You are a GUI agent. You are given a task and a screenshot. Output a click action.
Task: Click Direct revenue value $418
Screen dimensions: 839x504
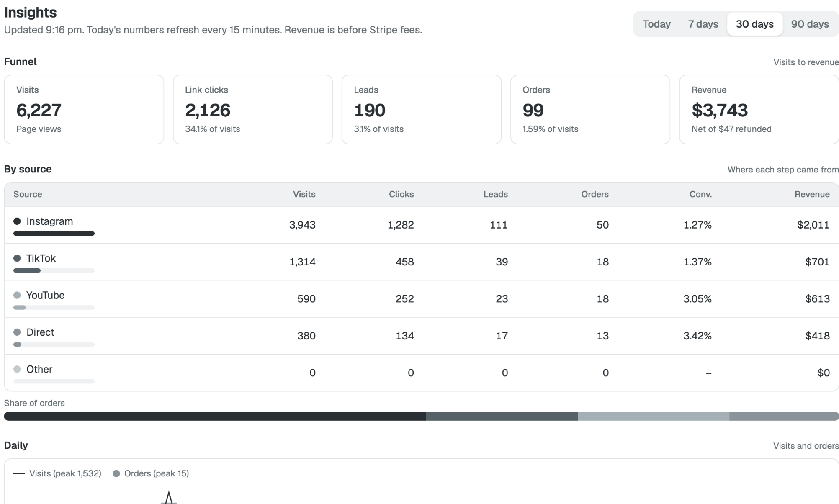817,336
